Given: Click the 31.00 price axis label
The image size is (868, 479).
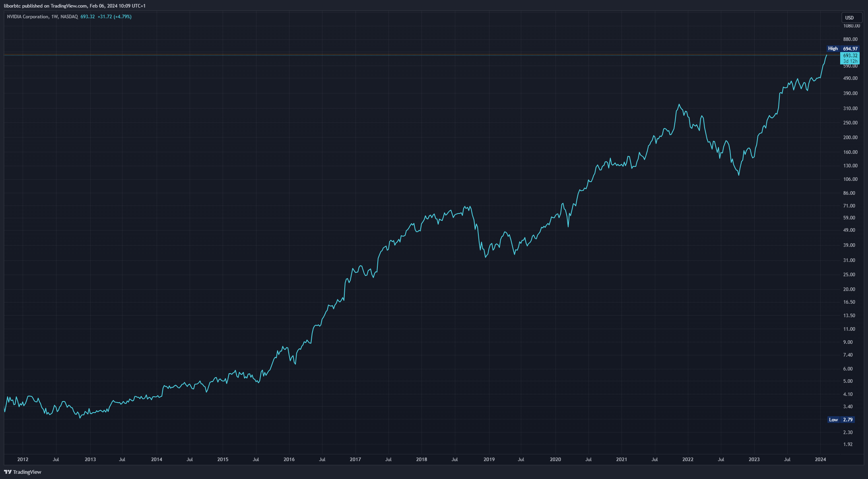Looking at the screenshot, I should click(x=849, y=260).
